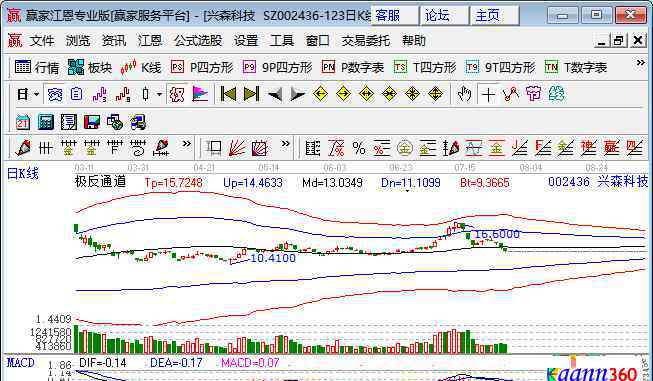Open the 资讯 menu

114,40
